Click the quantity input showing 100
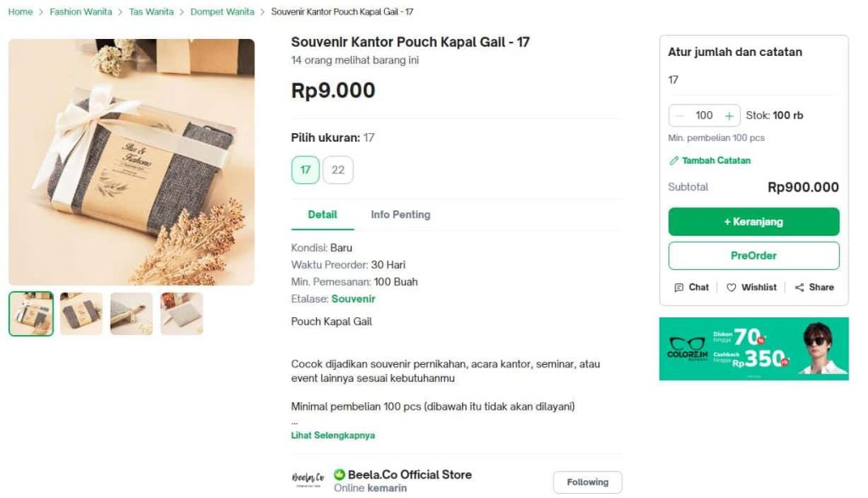Viewport: 868px width, 498px height. 704,115
